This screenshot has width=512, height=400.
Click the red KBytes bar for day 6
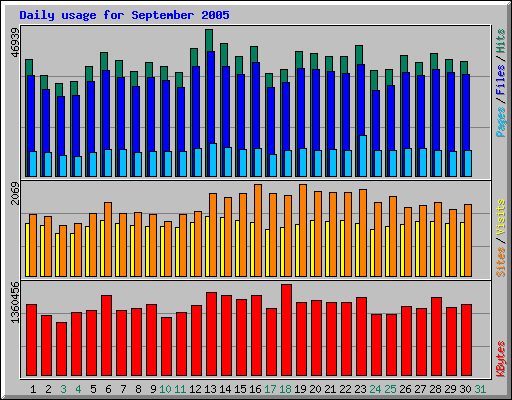click(106, 335)
